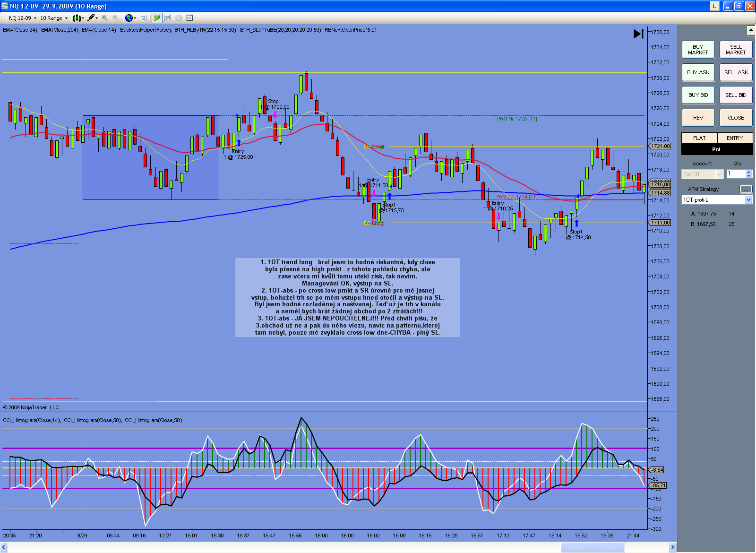
Task: Open the chart style candlestick icon
Action: (x=77, y=18)
